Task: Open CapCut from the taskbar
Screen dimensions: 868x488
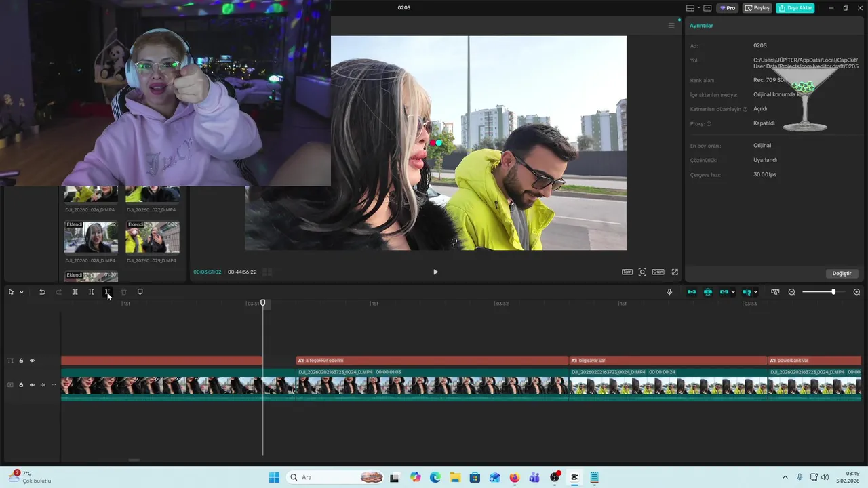Action: pos(574,477)
